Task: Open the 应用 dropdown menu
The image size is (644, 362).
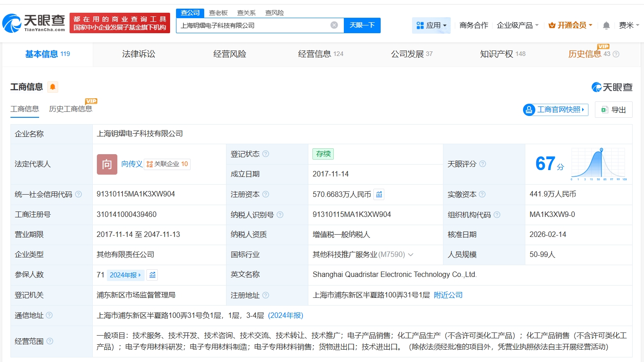Action: click(431, 25)
